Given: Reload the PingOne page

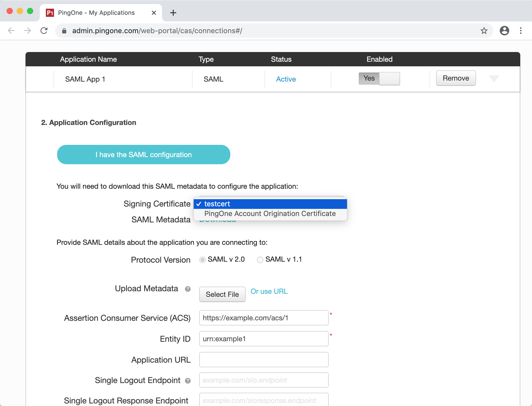Looking at the screenshot, I should (44, 31).
